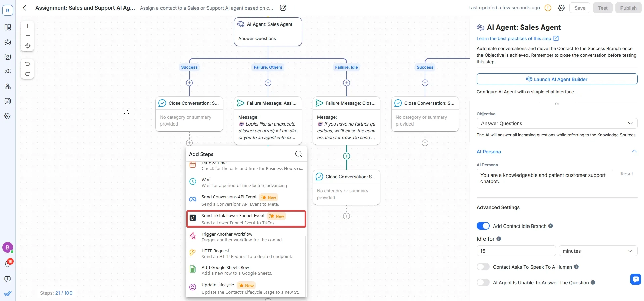The image size is (644, 301).
Task: Edit the workflow name with pencil icon
Action: (283, 8)
